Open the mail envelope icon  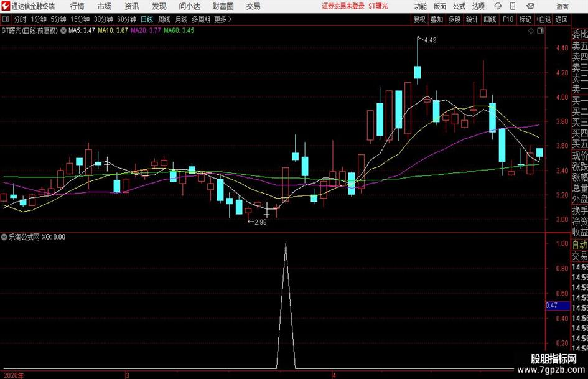click(x=530, y=6)
